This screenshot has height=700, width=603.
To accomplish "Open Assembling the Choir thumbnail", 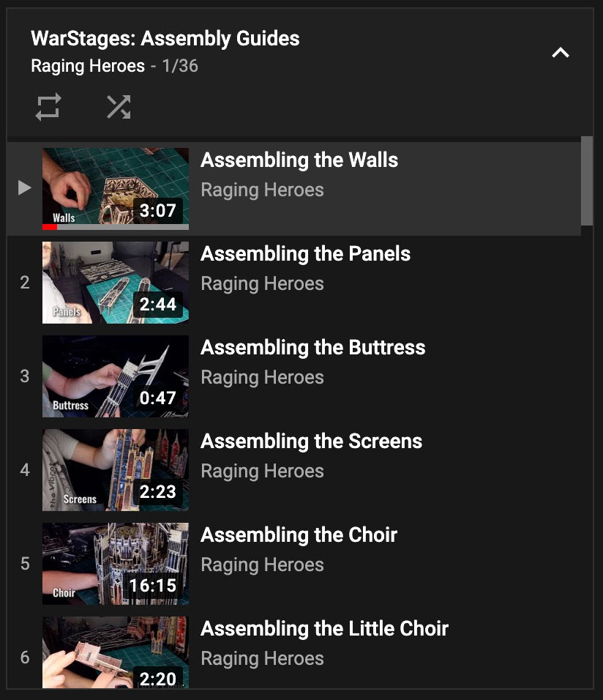I will pos(116,563).
